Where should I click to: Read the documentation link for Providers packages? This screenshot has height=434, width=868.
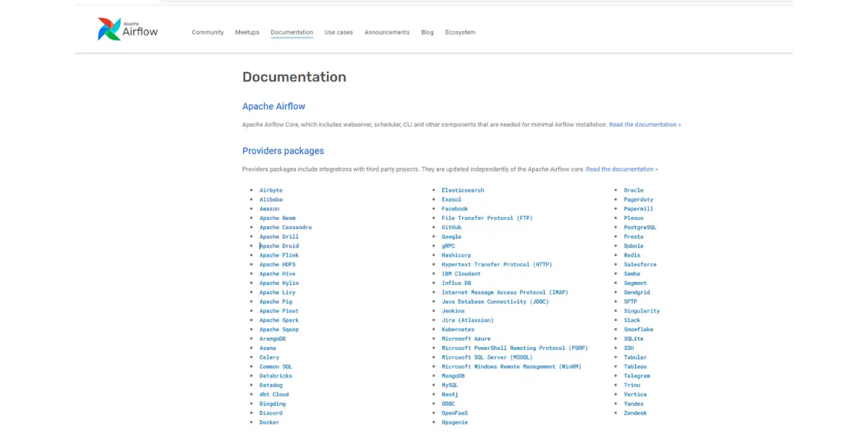[622, 169]
